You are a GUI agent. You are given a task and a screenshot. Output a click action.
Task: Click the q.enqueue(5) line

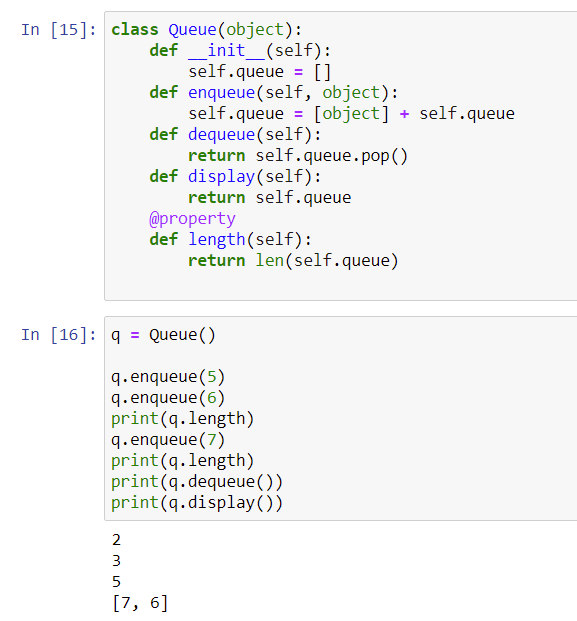tap(168, 377)
